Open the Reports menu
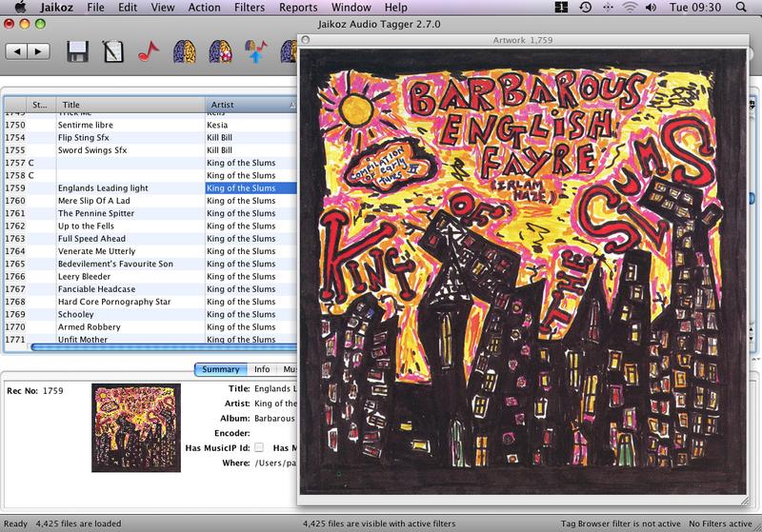 [x=298, y=8]
